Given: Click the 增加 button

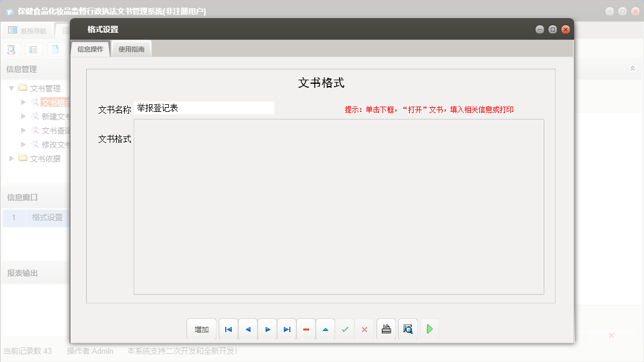Looking at the screenshot, I should pos(201,329).
